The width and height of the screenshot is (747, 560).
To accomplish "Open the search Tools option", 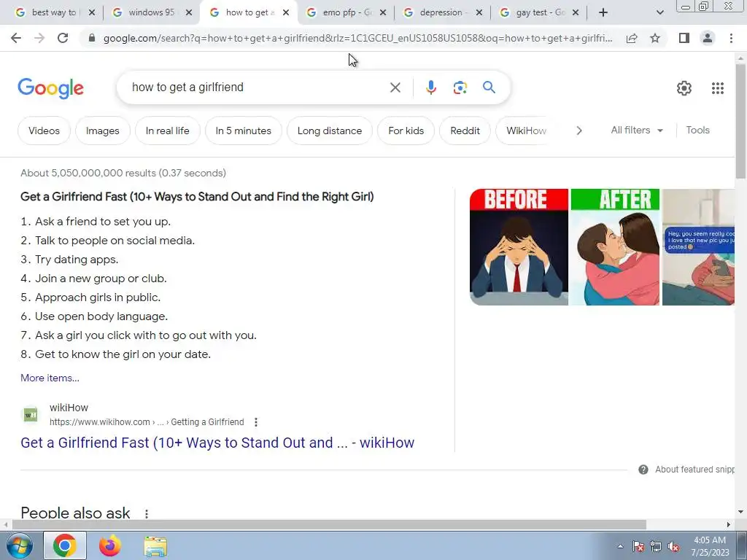I will pos(697,130).
